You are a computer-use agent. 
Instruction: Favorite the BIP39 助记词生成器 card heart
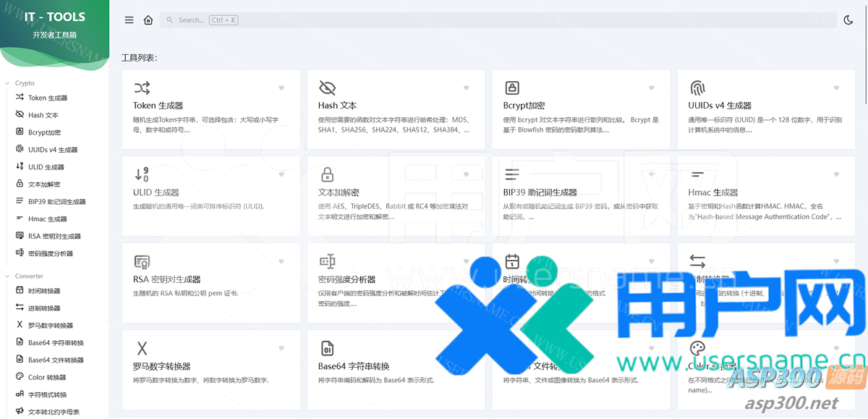(x=652, y=174)
